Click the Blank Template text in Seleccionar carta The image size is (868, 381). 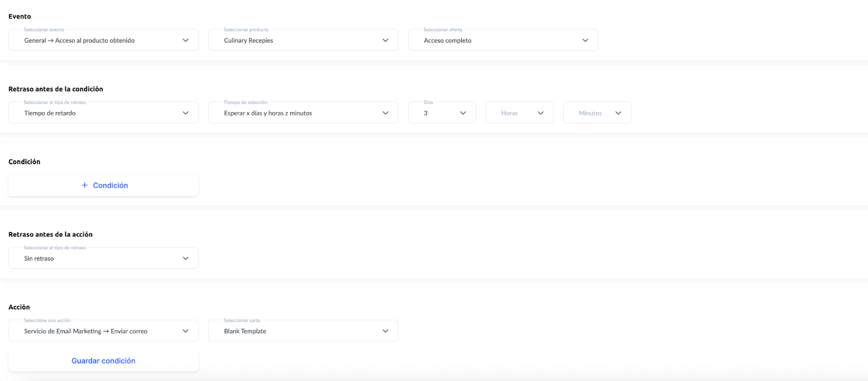245,331
